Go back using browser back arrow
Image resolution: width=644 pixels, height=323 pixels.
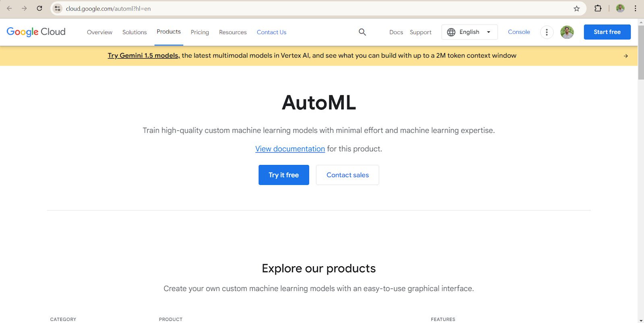9,8
